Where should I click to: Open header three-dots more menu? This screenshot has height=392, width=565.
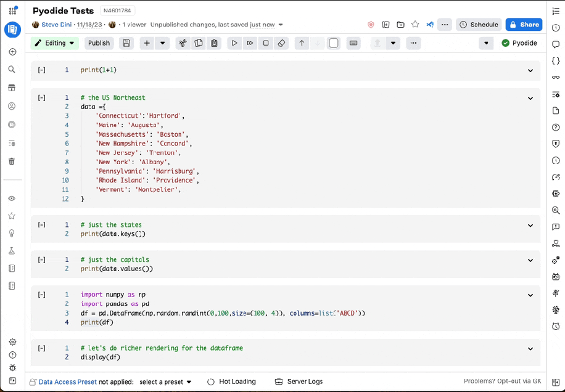coord(445,25)
